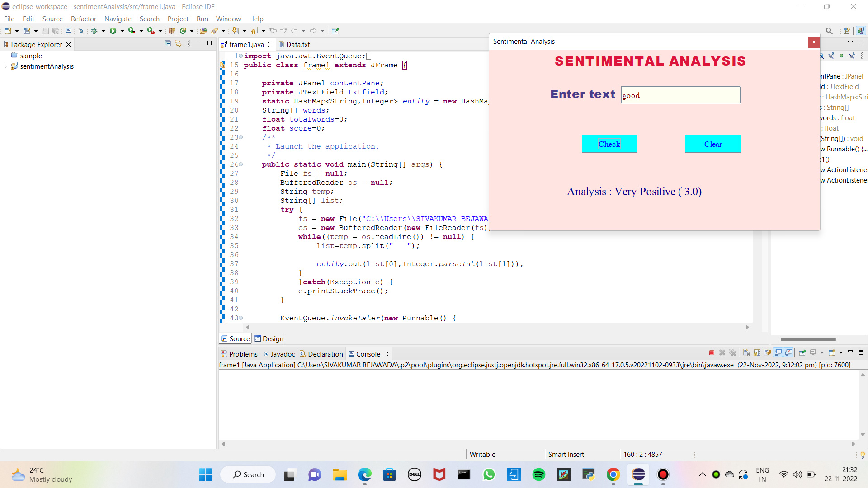This screenshot has height=488, width=868.
Task: Open the Refactor menu
Action: tap(83, 19)
